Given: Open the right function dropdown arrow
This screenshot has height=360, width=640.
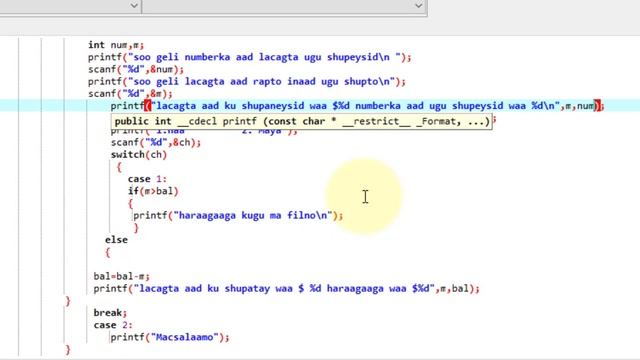Looking at the screenshot, I should click(418, 6).
